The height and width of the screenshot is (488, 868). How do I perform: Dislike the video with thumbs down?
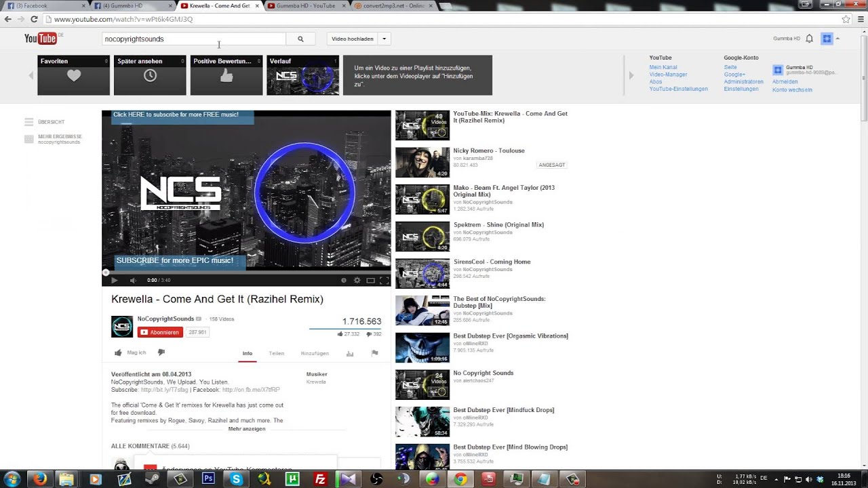[x=161, y=352]
